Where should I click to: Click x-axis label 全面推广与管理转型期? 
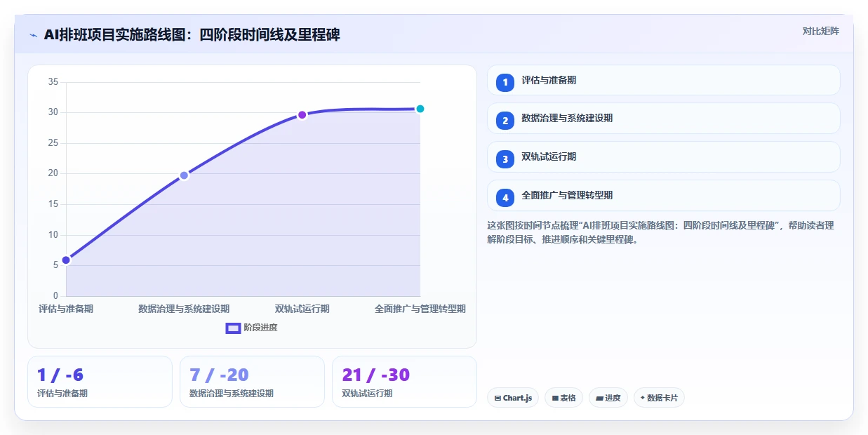coord(420,309)
